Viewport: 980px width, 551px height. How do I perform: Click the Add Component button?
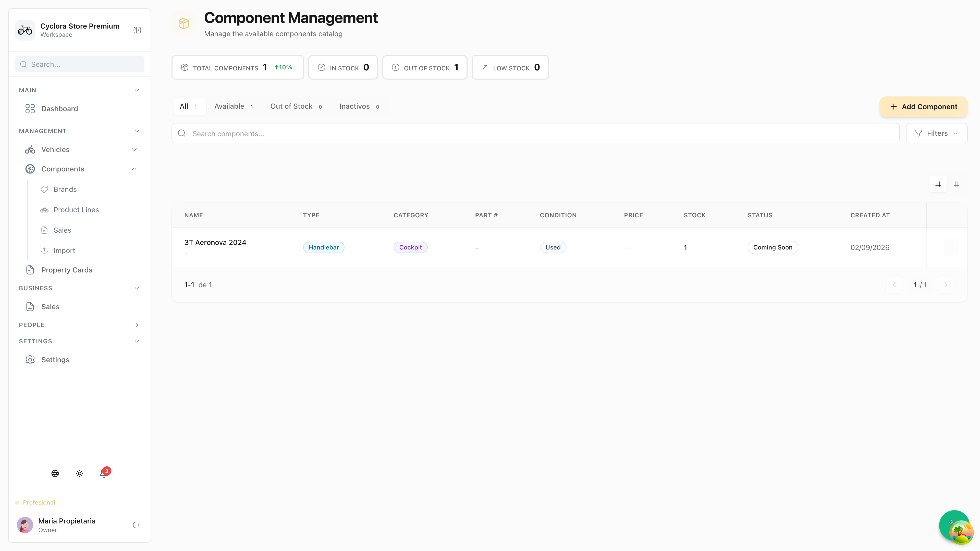coord(923,107)
